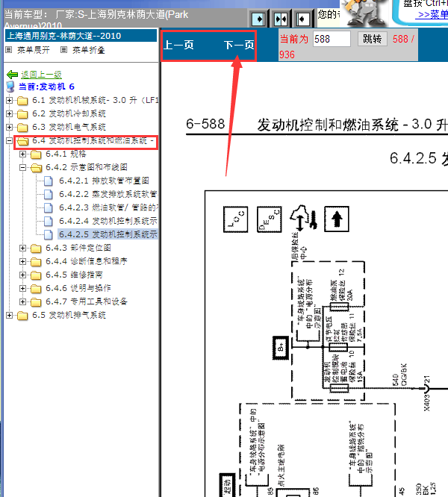448x497 pixels.
Task: Select 6.4.4 诊断信息和程序 folder label
Action: 87,261
